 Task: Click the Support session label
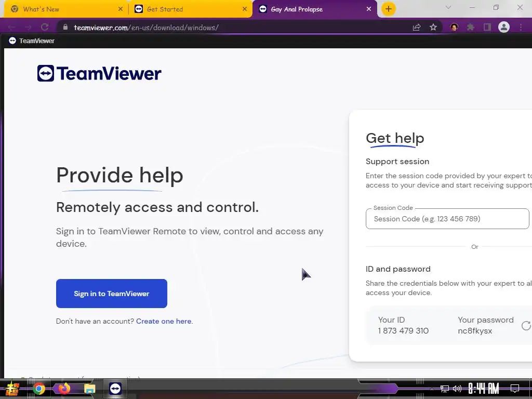(x=397, y=162)
